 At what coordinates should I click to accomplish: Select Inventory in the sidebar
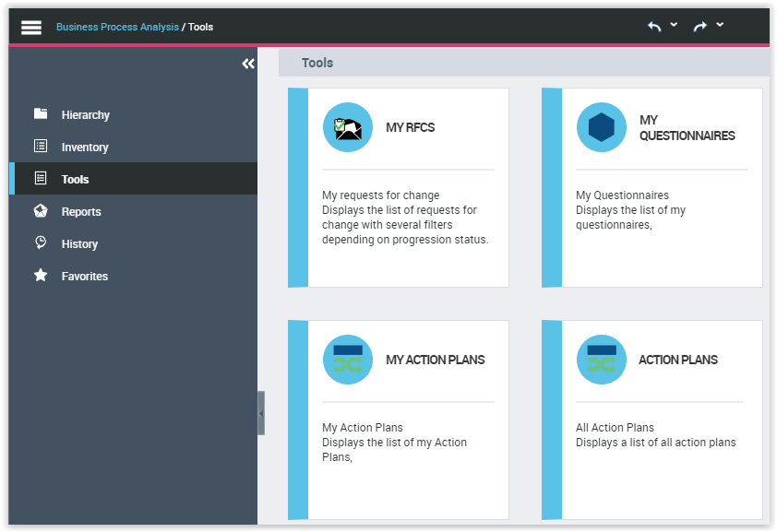click(x=85, y=148)
